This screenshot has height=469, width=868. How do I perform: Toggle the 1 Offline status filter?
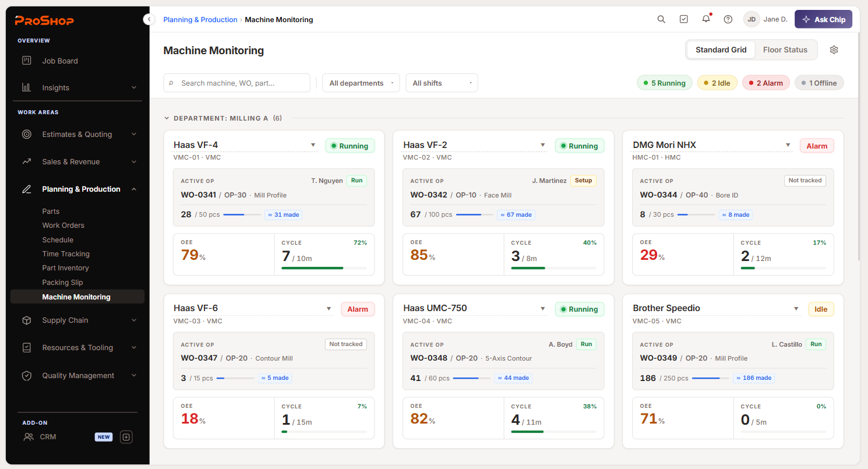(819, 83)
